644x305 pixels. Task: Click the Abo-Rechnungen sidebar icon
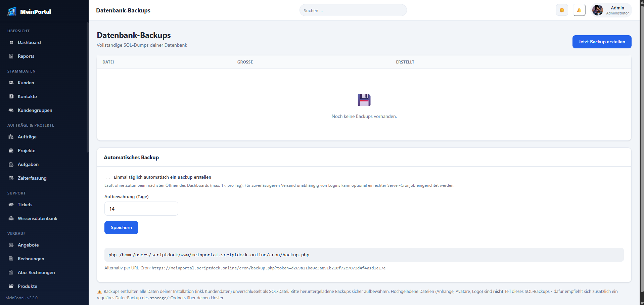click(x=11, y=272)
